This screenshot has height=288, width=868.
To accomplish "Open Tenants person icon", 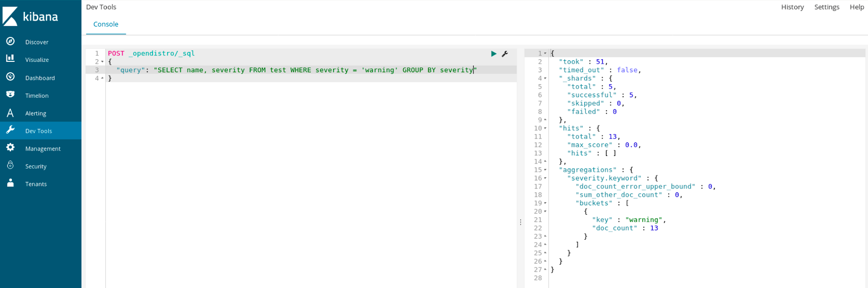I will 10,183.
